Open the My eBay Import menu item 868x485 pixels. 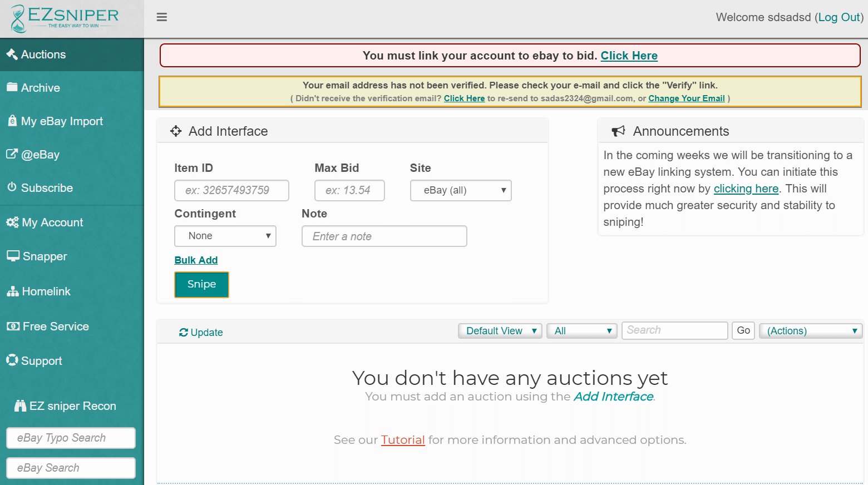[x=72, y=121]
